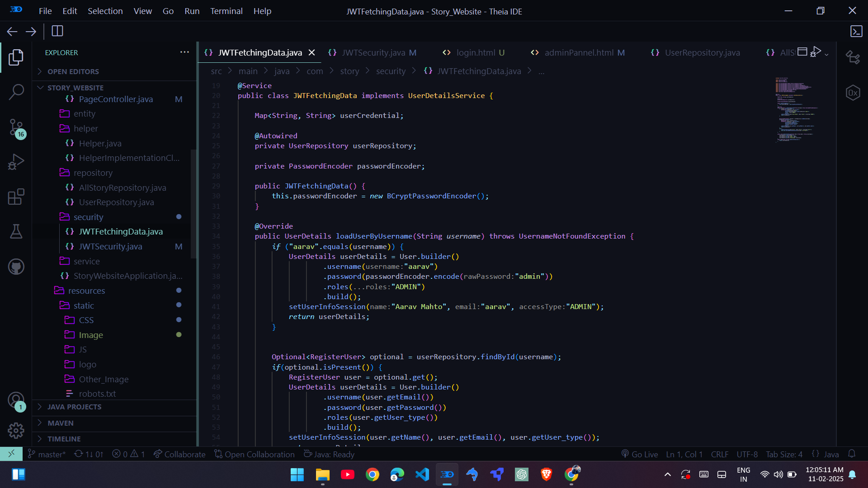The height and width of the screenshot is (488, 868).
Task: Open the GitHub view in activity bar
Action: [x=16, y=267]
